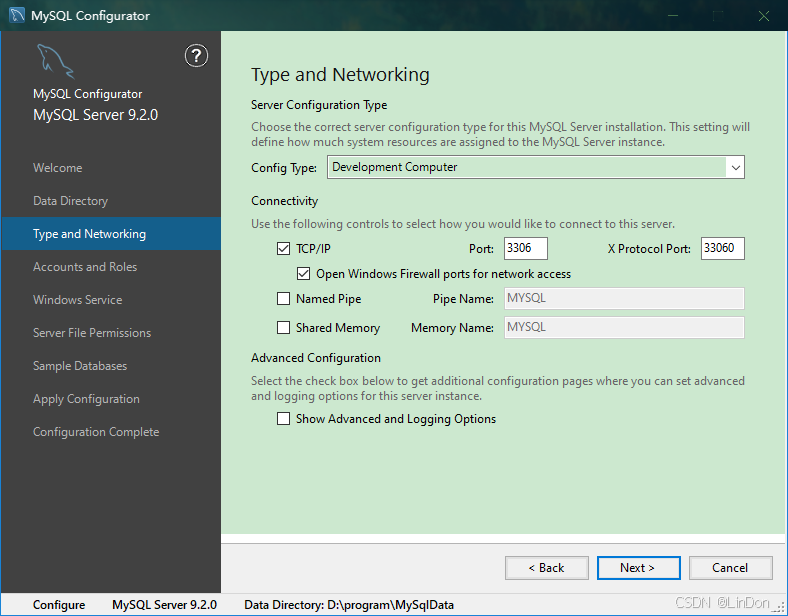This screenshot has height=616, width=788.
Task: Click the Port field showing 3306
Action: pyautogui.click(x=526, y=248)
